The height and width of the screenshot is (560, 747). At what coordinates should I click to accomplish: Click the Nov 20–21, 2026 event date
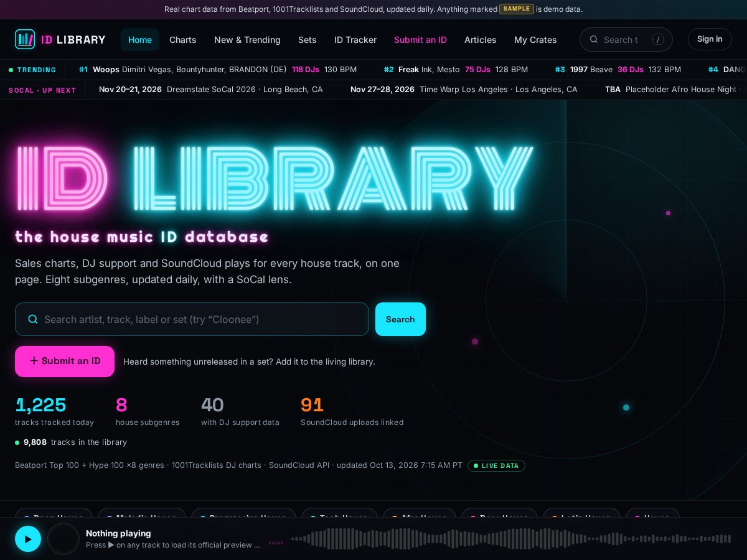(x=130, y=90)
